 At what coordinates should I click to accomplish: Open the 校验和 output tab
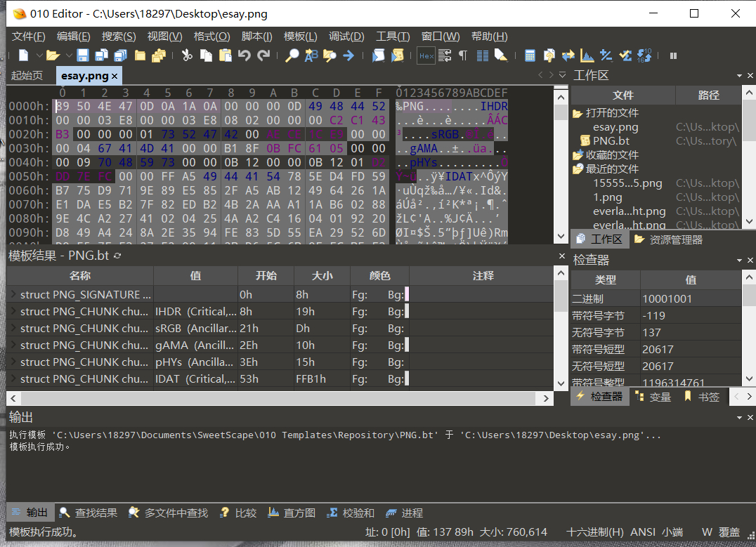pos(351,513)
